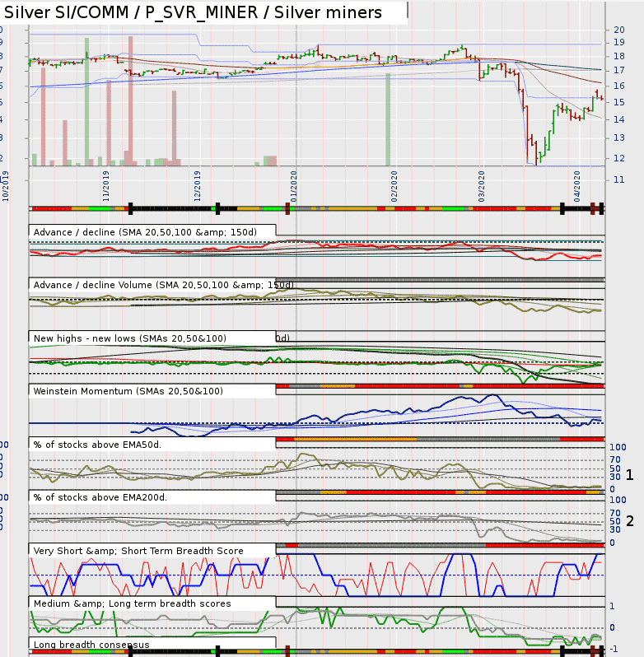The image size is (644, 657).
Task: Click 'Medium & Long term breadth scores' label
Action: pyautogui.click(x=132, y=603)
